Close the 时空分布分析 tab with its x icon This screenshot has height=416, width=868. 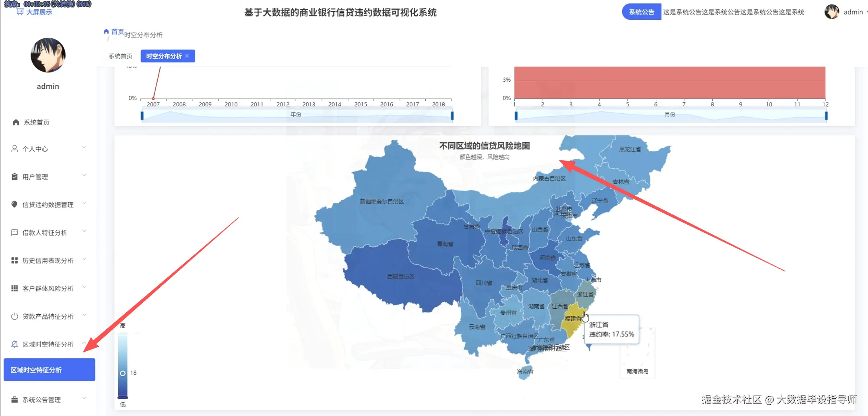(x=187, y=56)
